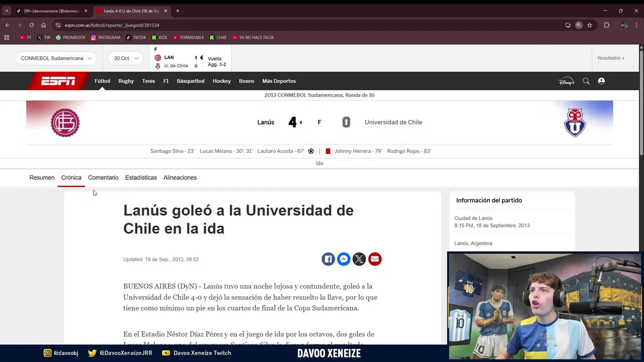The width and height of the screenshot is (644, 362).
Task: Switch to the Comentario tab
Action: (103, 177)
